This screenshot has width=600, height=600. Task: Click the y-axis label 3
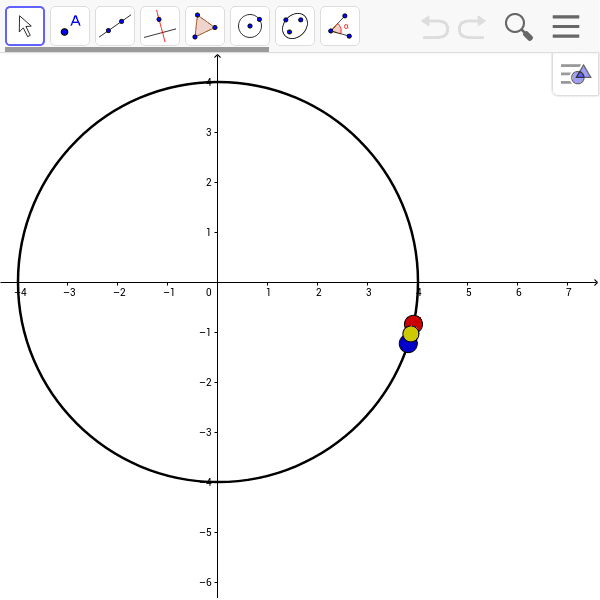point(209,132)
